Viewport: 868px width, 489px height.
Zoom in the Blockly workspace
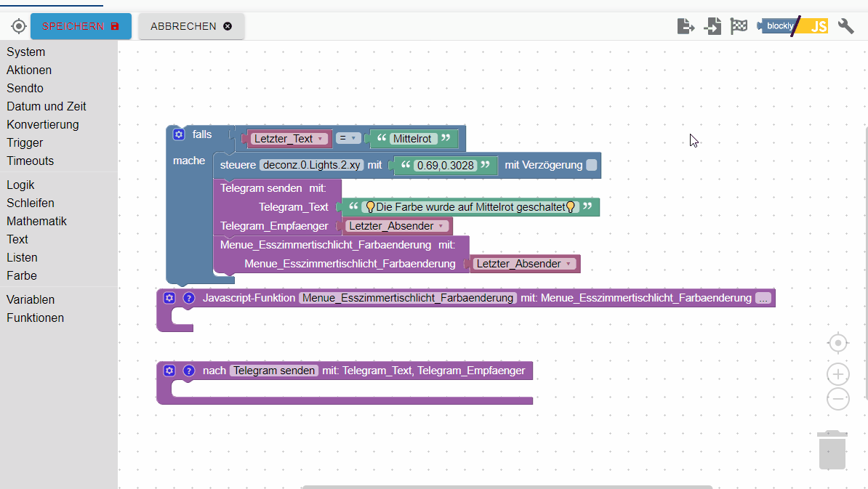(837, 374)
